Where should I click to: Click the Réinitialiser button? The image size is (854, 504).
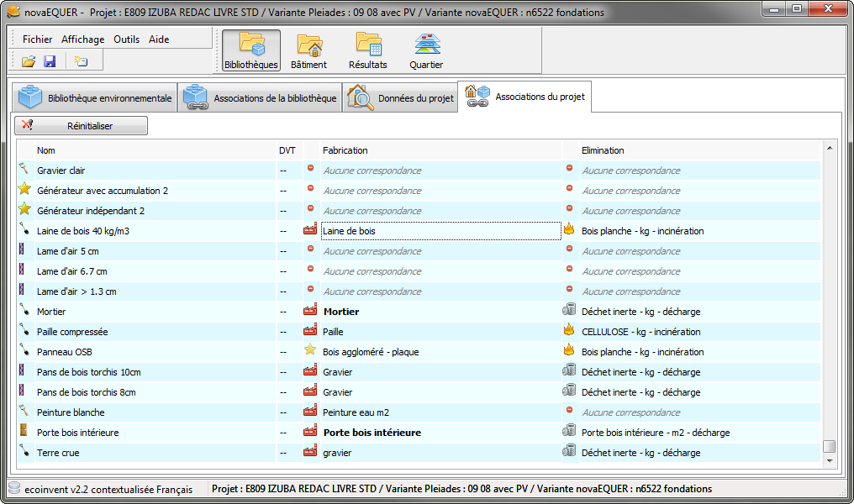pos(82,125)
